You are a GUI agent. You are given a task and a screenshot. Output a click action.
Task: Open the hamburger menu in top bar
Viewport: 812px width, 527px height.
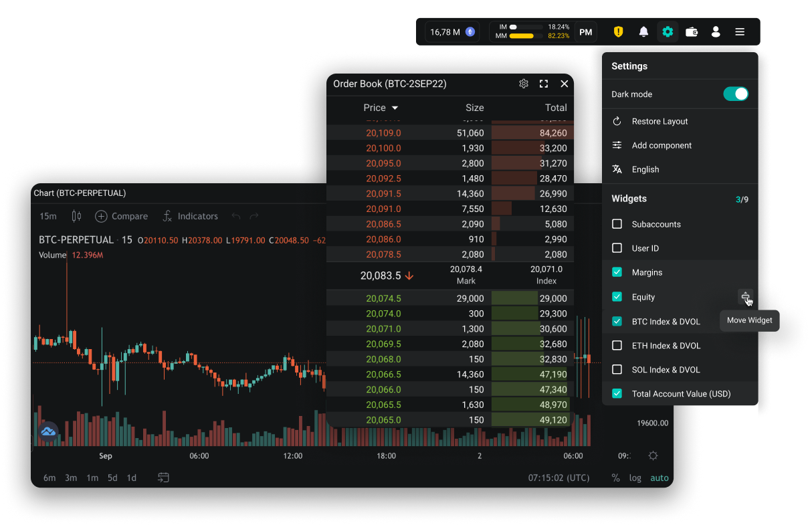point(740,31)
